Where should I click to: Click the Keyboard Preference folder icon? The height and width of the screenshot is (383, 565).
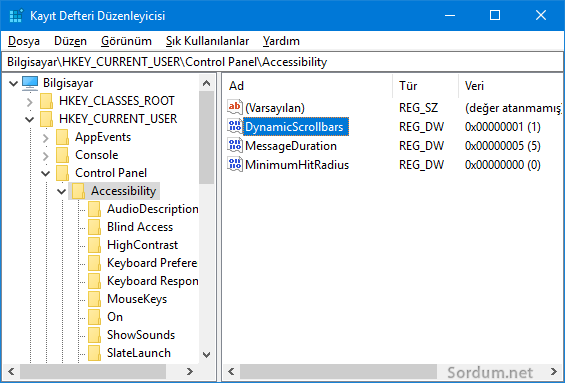(94, 263)
